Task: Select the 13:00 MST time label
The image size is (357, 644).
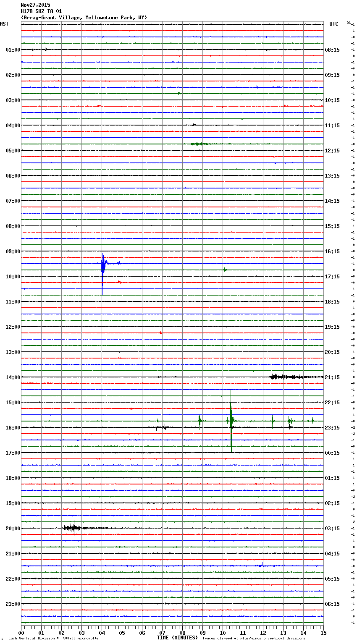Action: click(x=13, y=352)
